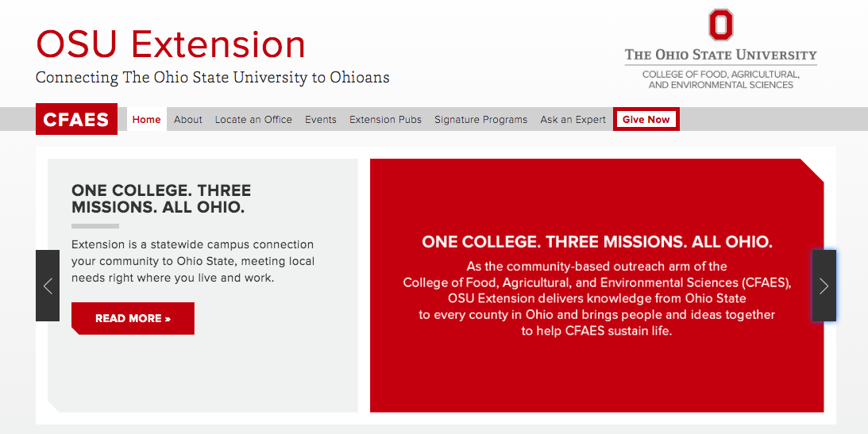The image size is (868, 434).
Task: Navigate to Extension Pubs
Action: (385, 120)
